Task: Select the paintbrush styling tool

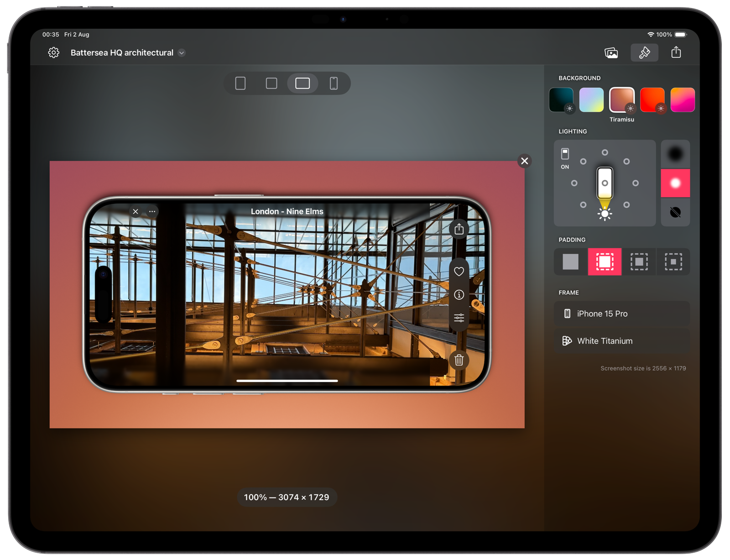Action: pyautogui.click(x=644, y=53)
